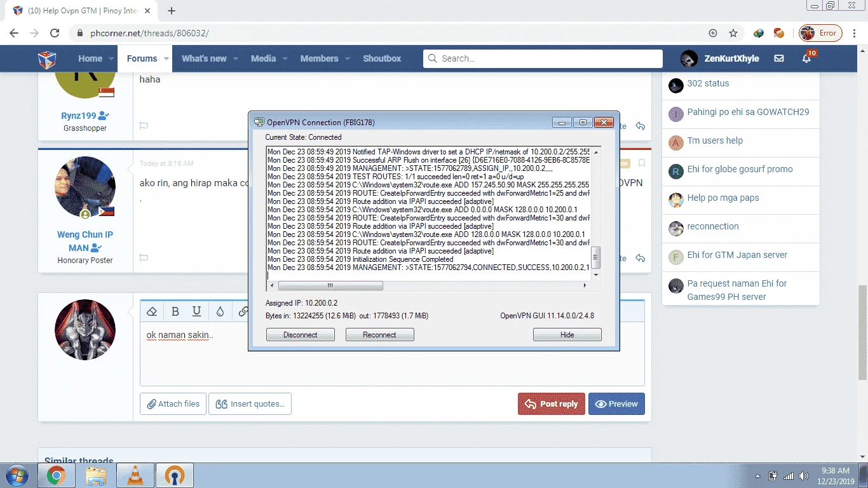Click the OpenVPN GUI taskbar icon

click(x=175, y=475)
